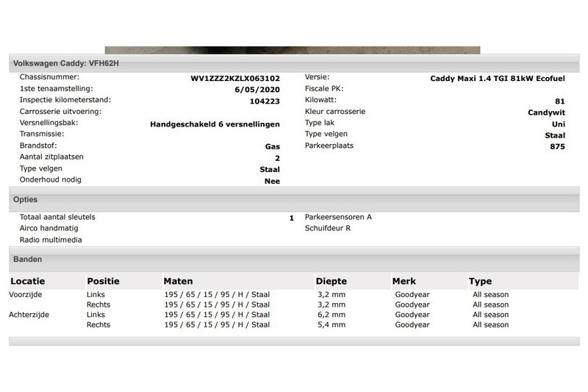Click the Opties section header

[x=26, y=199]
